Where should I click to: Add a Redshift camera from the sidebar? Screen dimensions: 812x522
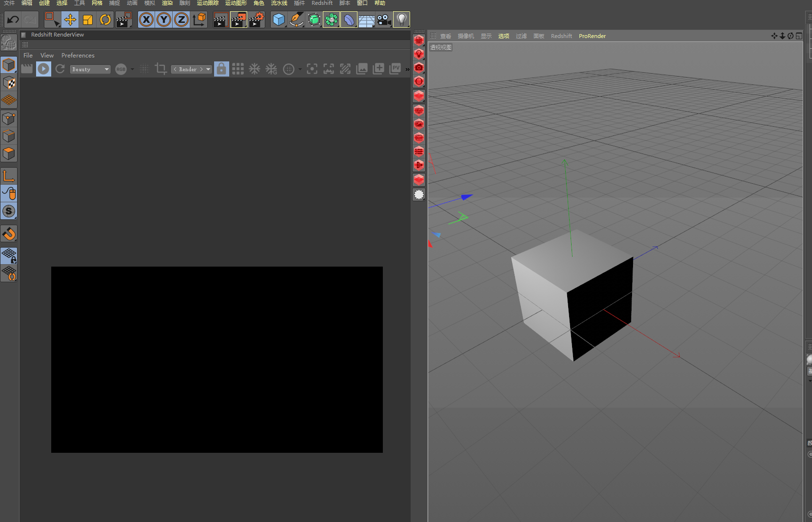tap(418, 68)
